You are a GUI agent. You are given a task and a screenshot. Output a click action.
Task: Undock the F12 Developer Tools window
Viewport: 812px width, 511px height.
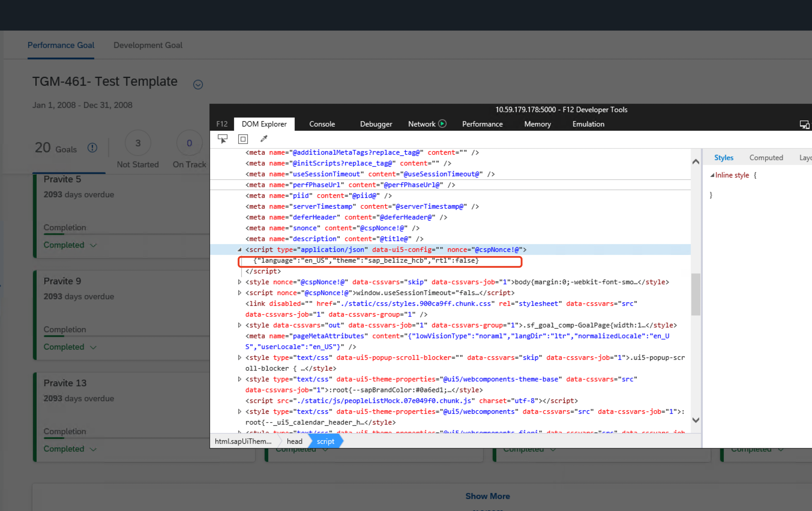[804, 124]
